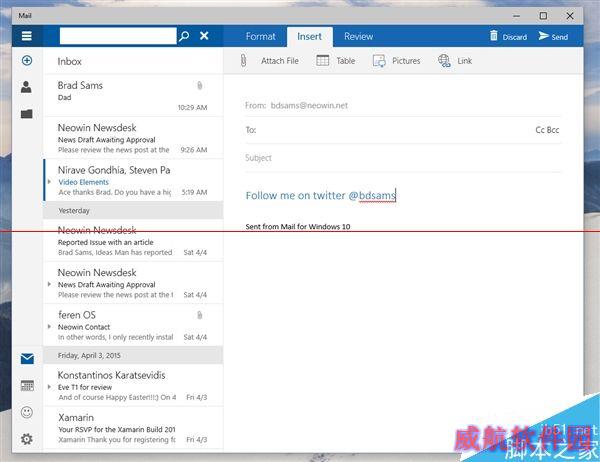Image resolution: width=600 pixels, height=462 pixels.
Task: Open folders via folder icon
Action: (26, 114)
